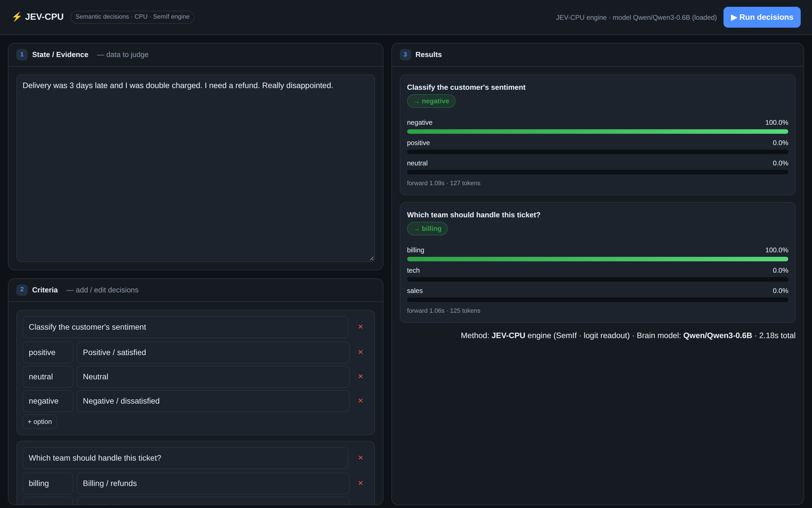Edit the 'Neutral' description field
This screenshot has width=812, height=508.
[213, 377]
